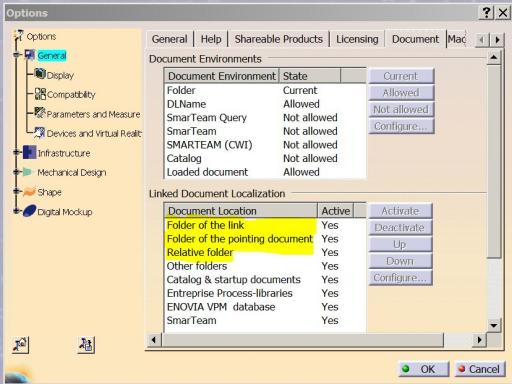Switch to Shareable Products tab
Image resolution: width=512 pixels, height=384 pixels.
tap(278, 39)
